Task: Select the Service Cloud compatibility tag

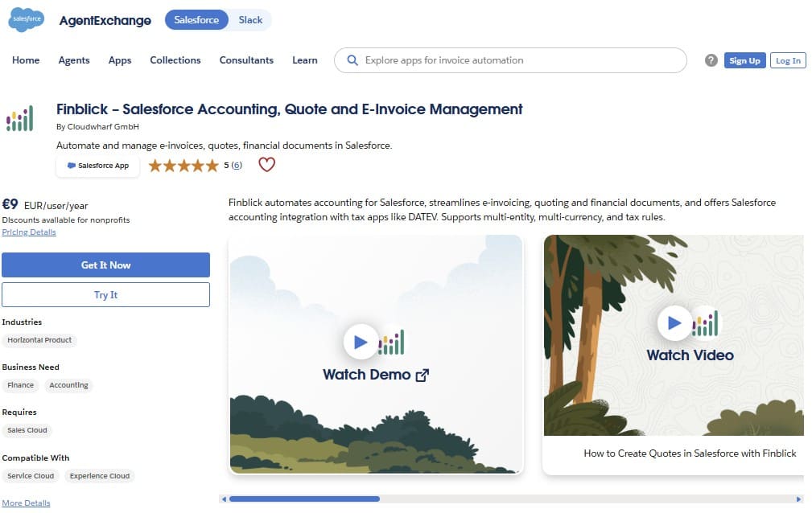Action: coord(31,476)
